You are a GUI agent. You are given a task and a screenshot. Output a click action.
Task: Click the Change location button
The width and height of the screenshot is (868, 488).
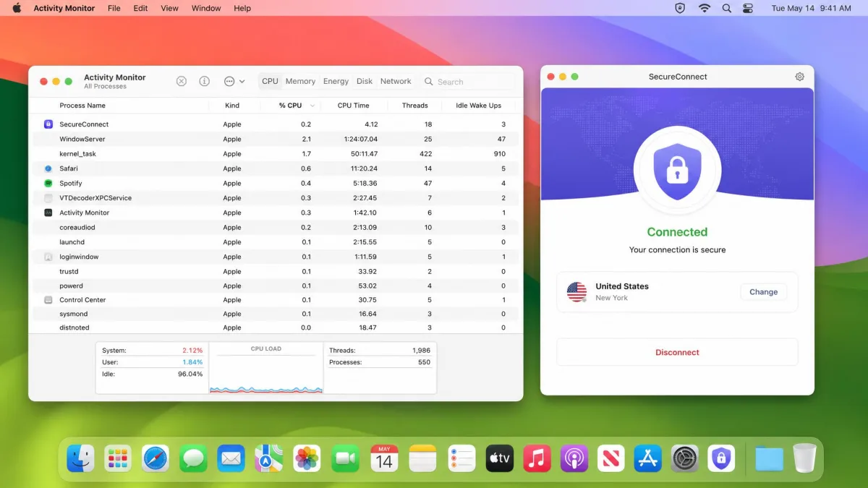point(763,292)
